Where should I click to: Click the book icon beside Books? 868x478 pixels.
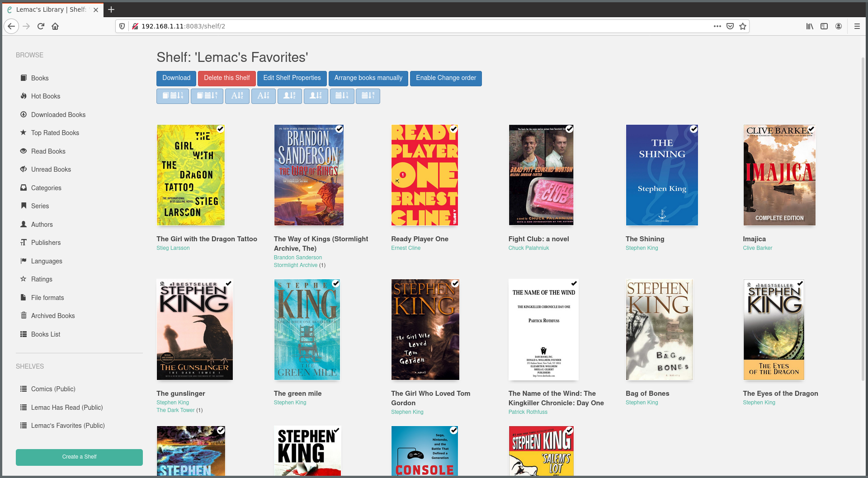[x=24, y=78]
